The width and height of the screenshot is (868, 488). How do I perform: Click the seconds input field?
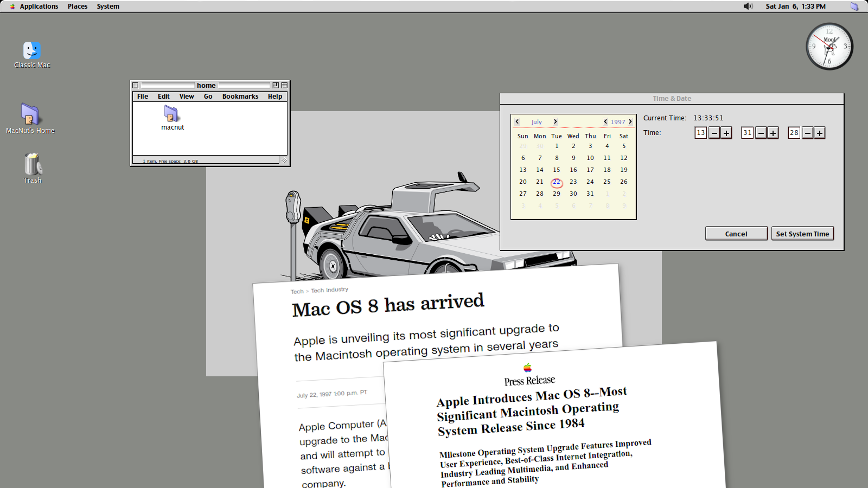[x=794, y=133]
